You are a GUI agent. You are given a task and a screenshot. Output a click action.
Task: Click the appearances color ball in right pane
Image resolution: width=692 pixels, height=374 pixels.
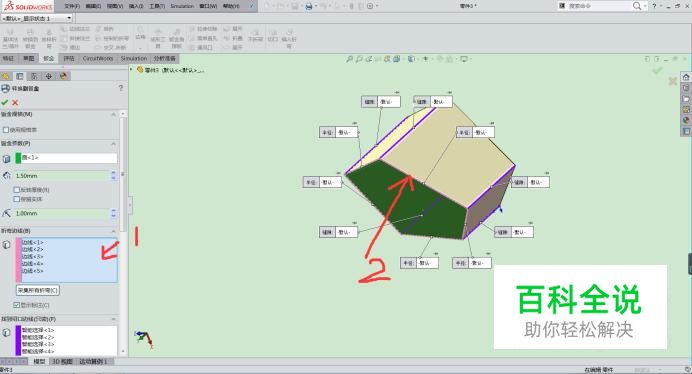click(x=686, y=120)
